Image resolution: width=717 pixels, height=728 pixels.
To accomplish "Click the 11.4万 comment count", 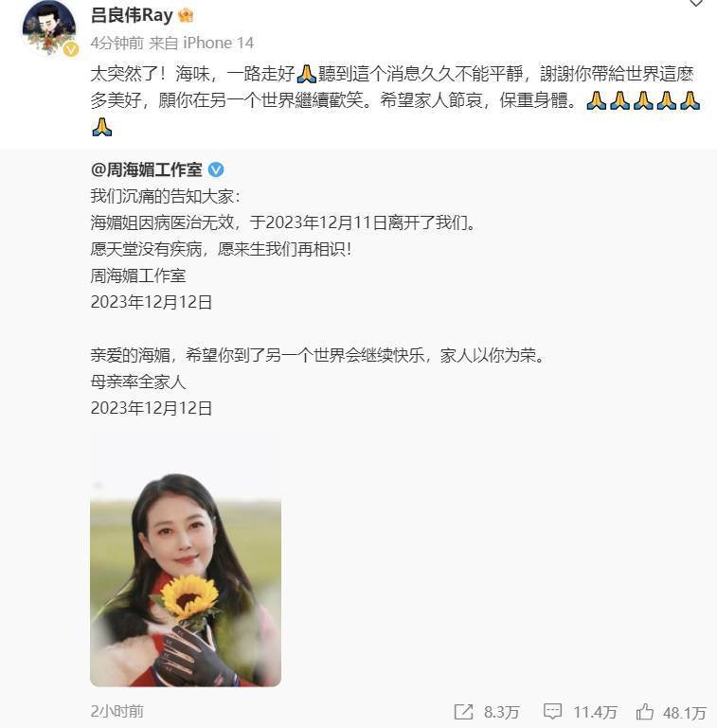I will coord(596,712).
